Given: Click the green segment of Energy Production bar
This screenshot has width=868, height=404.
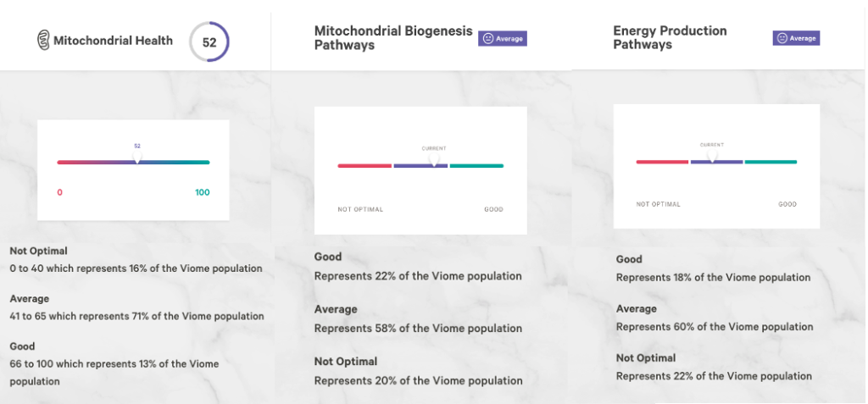Looking at the screenshot, I should coord(771,162).
